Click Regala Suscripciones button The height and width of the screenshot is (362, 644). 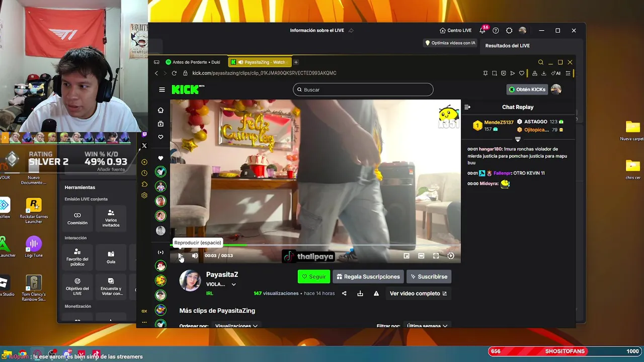(x=368, y=277)
